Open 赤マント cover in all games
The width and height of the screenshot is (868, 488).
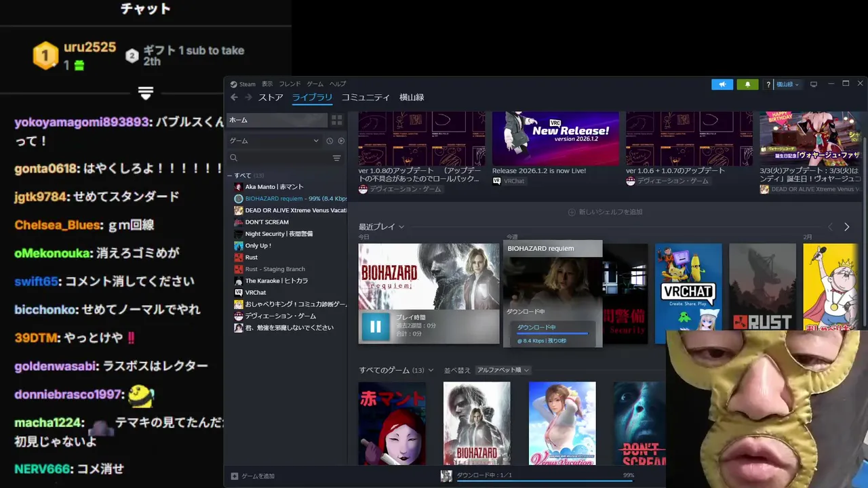click(x=392, y=424)
